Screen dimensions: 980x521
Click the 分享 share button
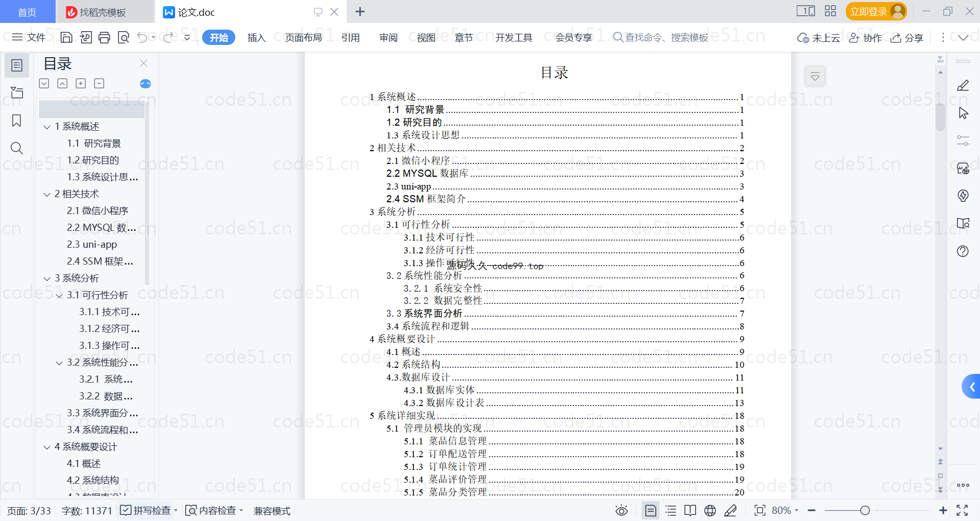907,38
